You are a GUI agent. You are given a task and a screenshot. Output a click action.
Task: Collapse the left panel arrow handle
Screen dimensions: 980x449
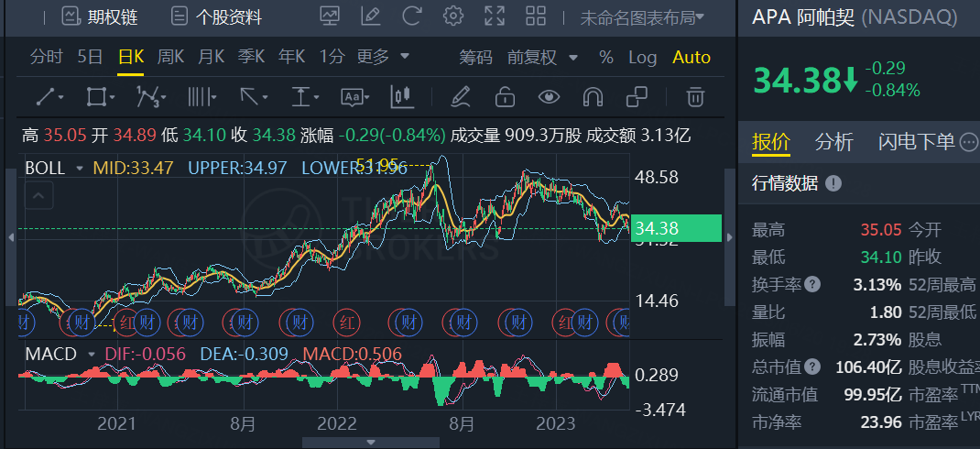pos(10,237)
